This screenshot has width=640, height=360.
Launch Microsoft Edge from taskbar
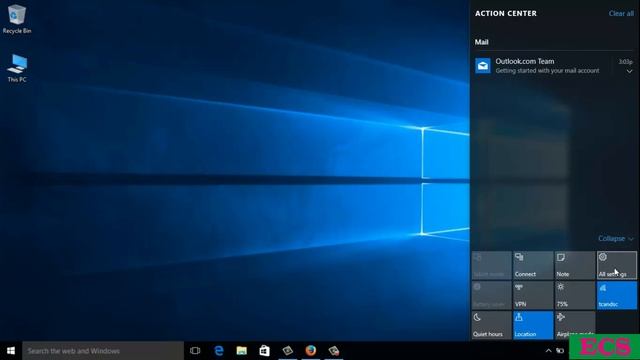pyautogui.click(x=219, y=351)
